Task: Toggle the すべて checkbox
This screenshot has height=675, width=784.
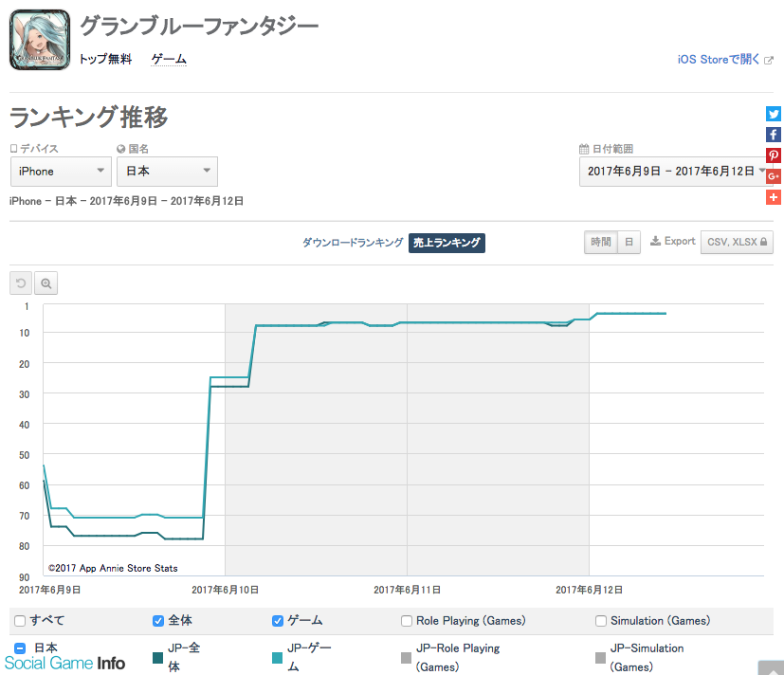Action: click(20, 621)
